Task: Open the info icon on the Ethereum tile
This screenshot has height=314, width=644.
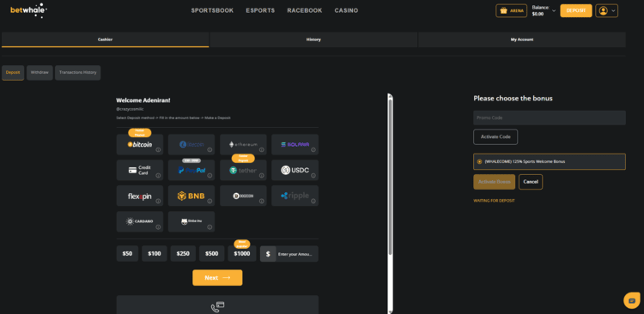Action: tap(262, 150)
